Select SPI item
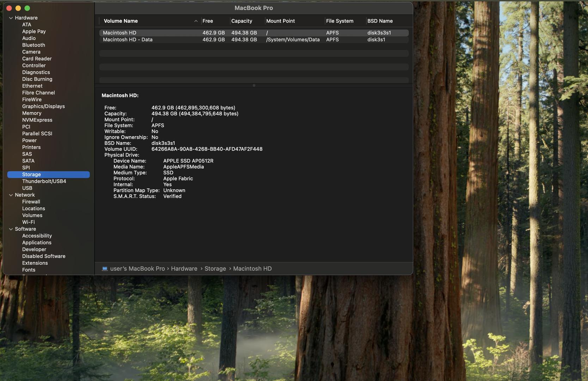The height and width of the screenshot is (381, 588). tap(26, 168)
